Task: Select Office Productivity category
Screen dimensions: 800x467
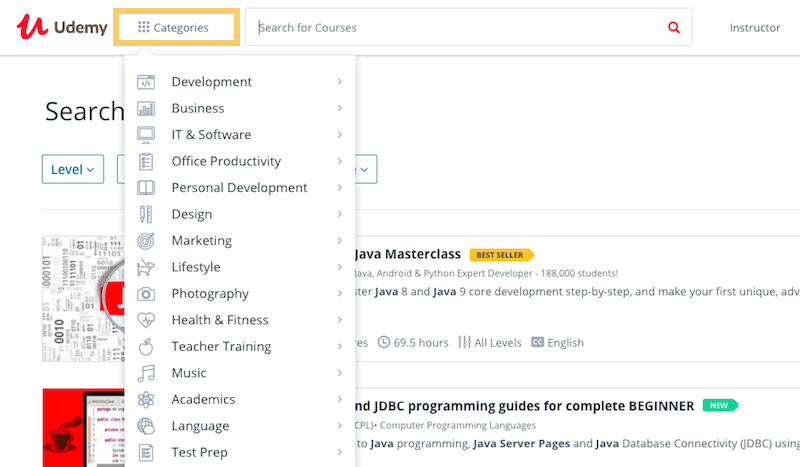Action: pyautogui.click(x=240, y=161)
